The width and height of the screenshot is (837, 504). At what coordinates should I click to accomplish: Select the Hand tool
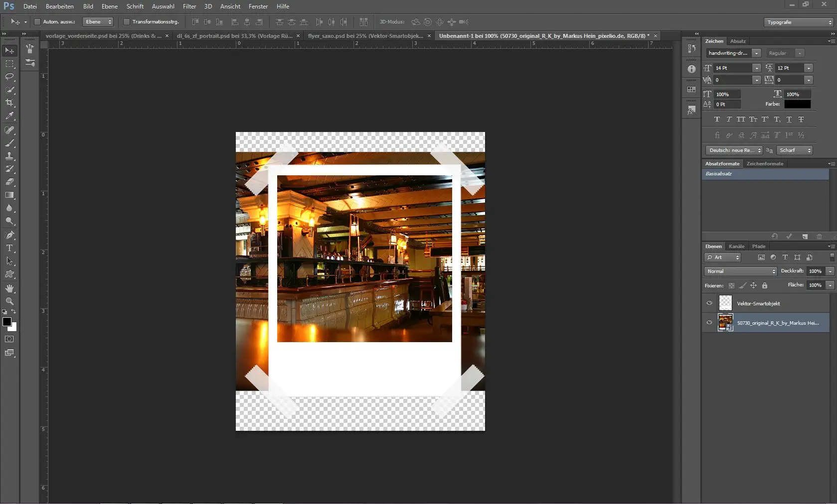click(9, 288)
